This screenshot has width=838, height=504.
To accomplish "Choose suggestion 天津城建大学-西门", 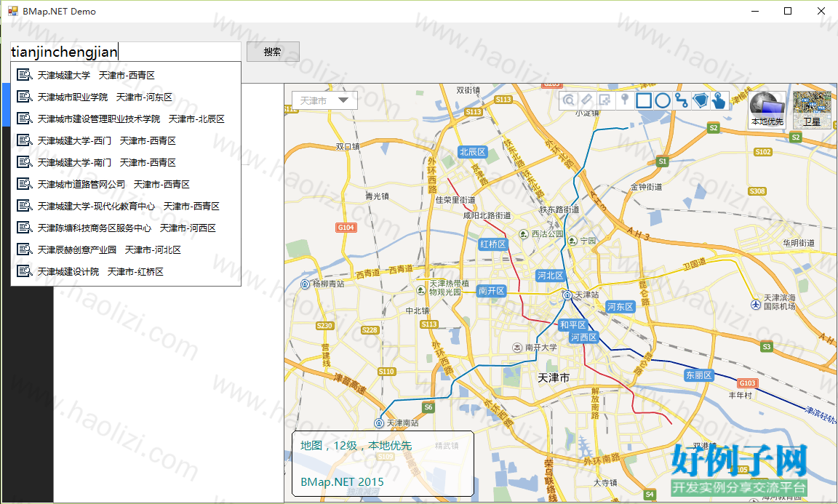I will pos(126,140).
